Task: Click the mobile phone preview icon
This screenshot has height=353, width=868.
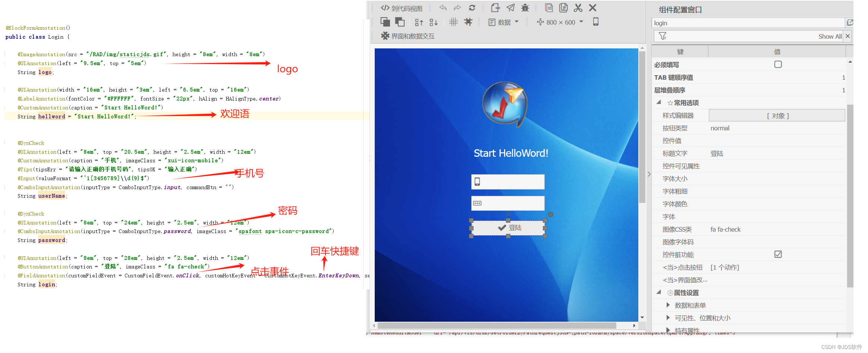Action: pyautogui.click(x=596, y=22)
